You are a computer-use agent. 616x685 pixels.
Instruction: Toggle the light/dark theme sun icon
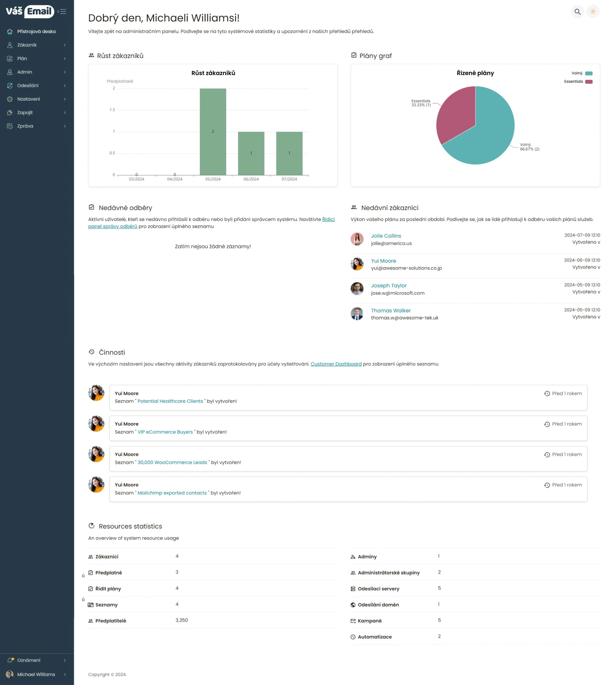tap(593, 12)
